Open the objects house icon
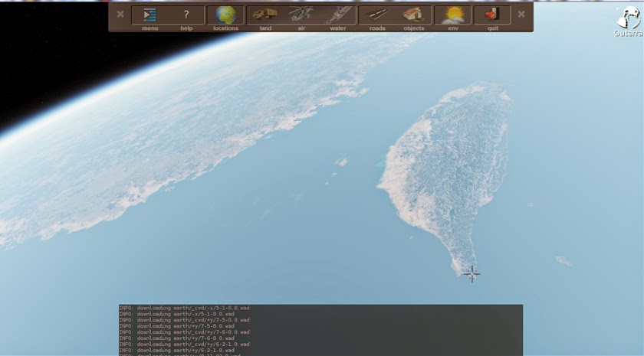 pos(413,15)
